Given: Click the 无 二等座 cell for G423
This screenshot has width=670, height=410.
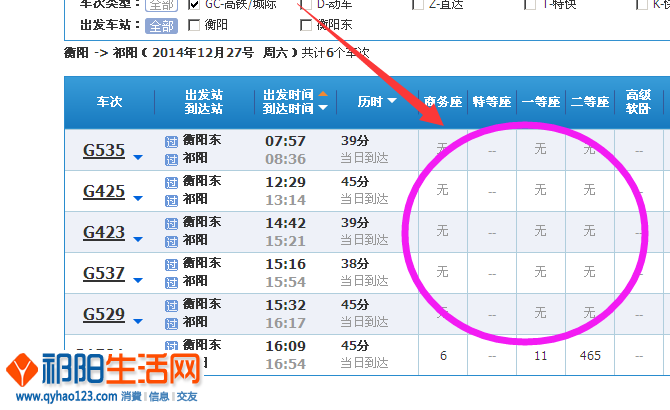Looking at the screenshot, I should pos(590,231).
